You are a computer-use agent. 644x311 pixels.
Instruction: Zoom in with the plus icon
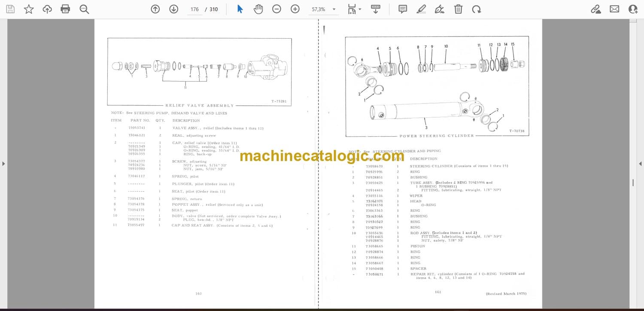click(295, 9)
